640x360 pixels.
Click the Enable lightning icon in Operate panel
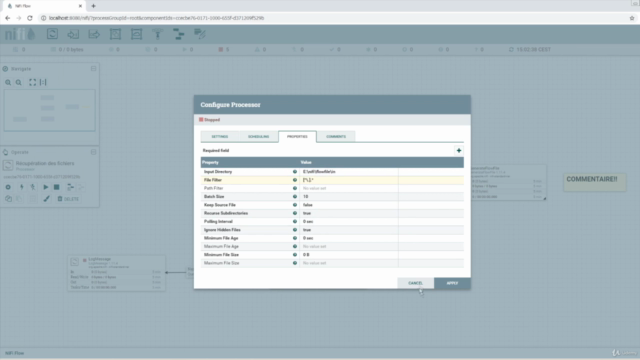(x=22, y=187)
